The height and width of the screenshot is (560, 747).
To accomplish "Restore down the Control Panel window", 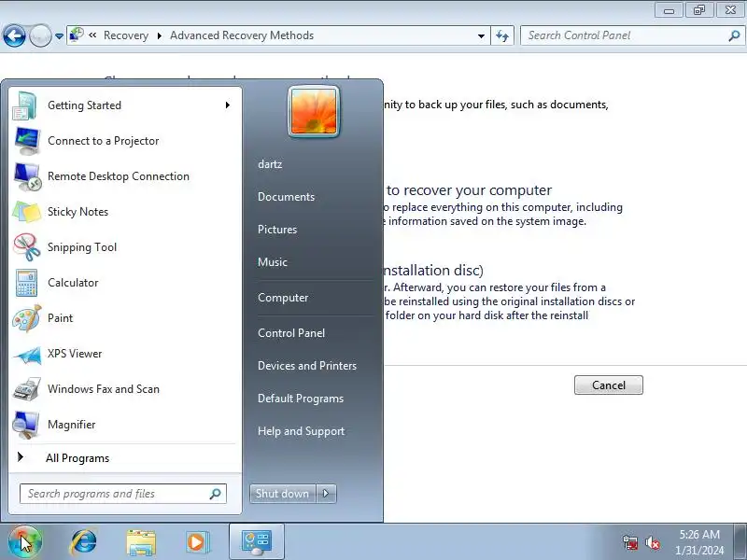I will coord(698,9).
